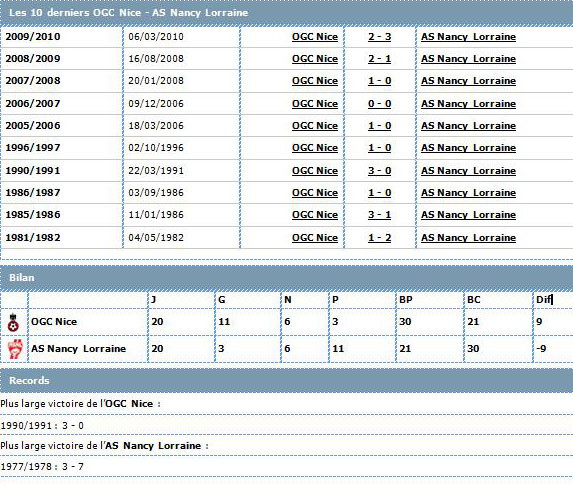
Task: Open the 1 - 0 score from 02/10/1996
Action: pos(379,148)
